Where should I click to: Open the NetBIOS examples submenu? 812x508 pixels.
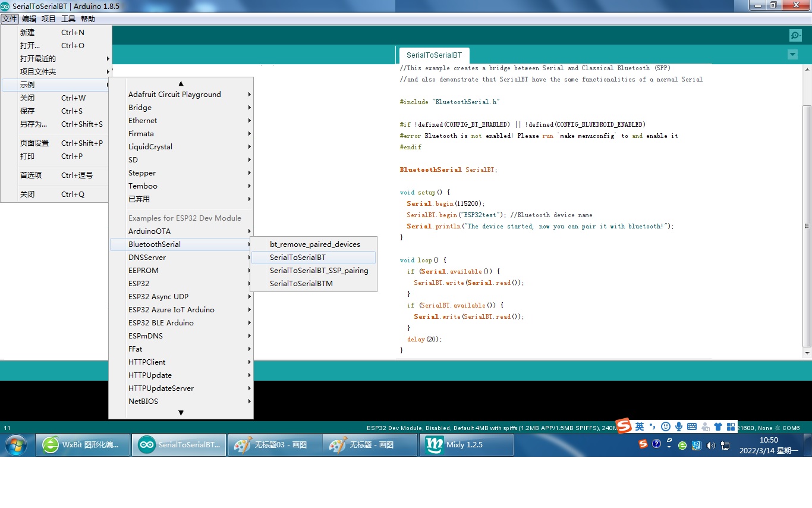tap(181, 402)
